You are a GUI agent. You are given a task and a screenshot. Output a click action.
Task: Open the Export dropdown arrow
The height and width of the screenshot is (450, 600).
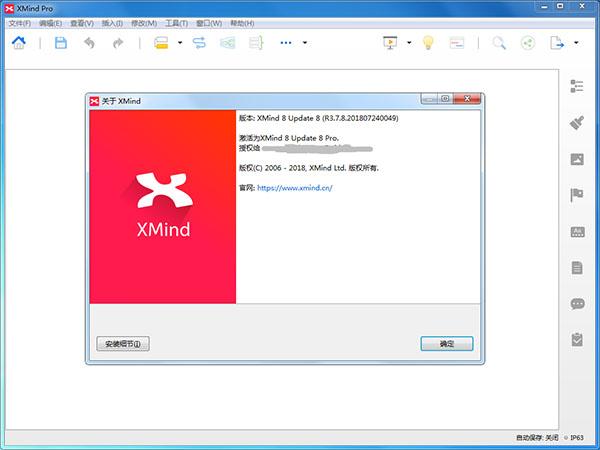tap(576, 43)
